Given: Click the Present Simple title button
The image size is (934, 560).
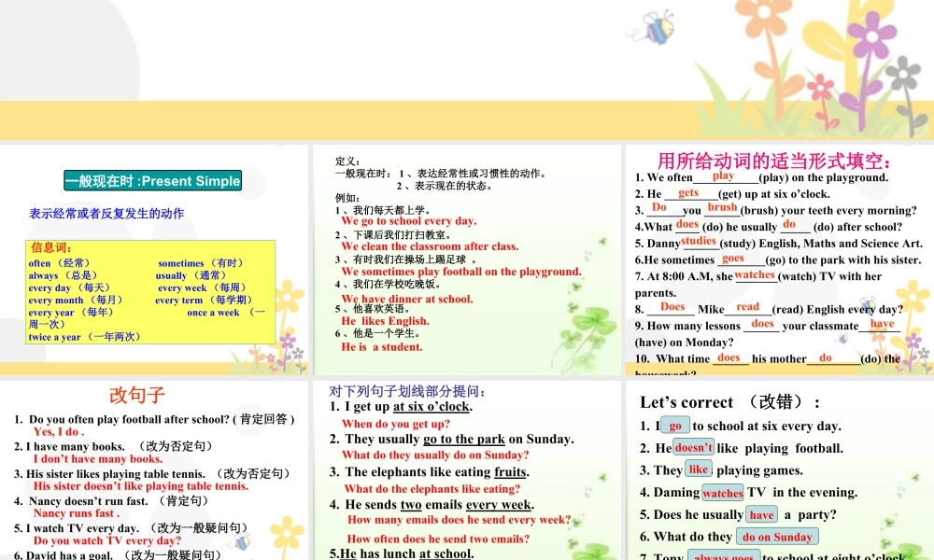Looking at the screenshot, I should coord(152,181).
